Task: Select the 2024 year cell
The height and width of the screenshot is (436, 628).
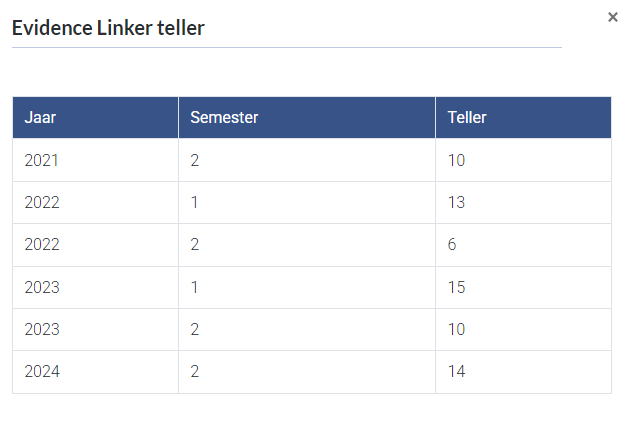Action: tap(42, 372)
